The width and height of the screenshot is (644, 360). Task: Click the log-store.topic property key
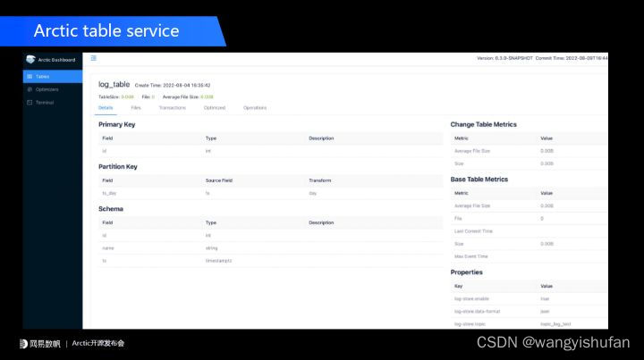point(470,324)
